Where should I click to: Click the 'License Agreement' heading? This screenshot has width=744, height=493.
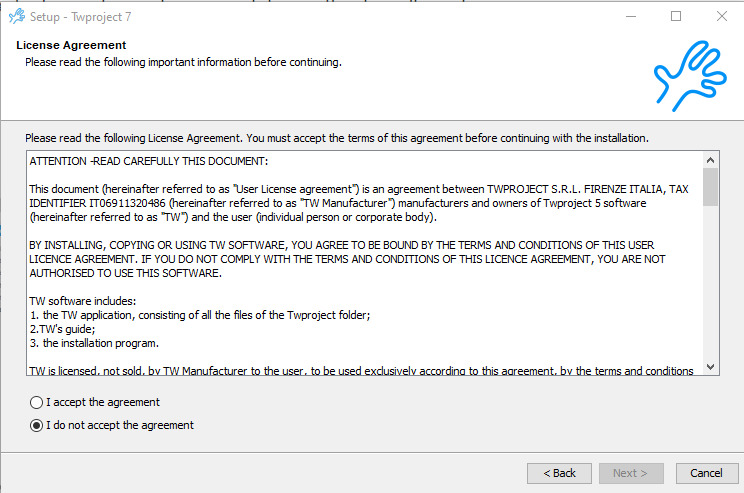point(71,45)
